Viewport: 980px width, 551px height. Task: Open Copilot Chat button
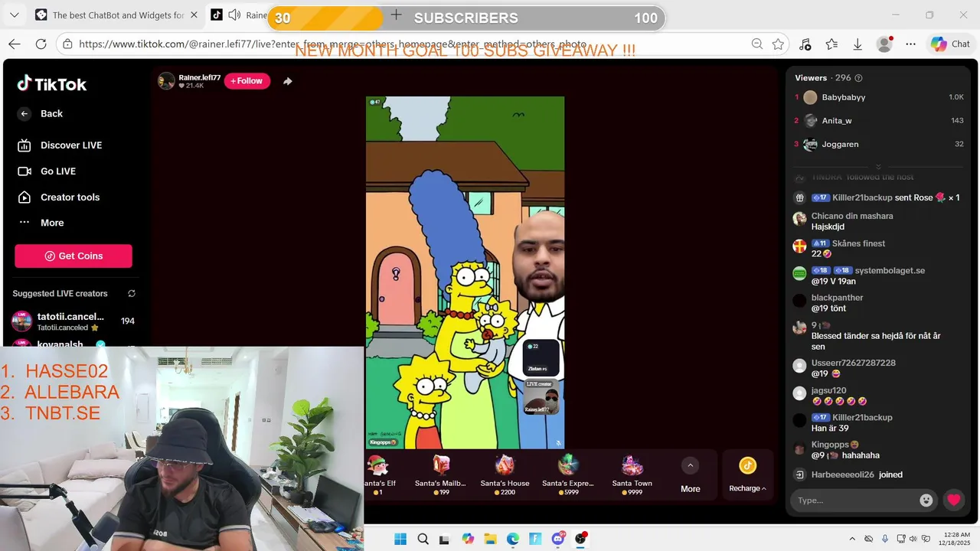[950, 44]
